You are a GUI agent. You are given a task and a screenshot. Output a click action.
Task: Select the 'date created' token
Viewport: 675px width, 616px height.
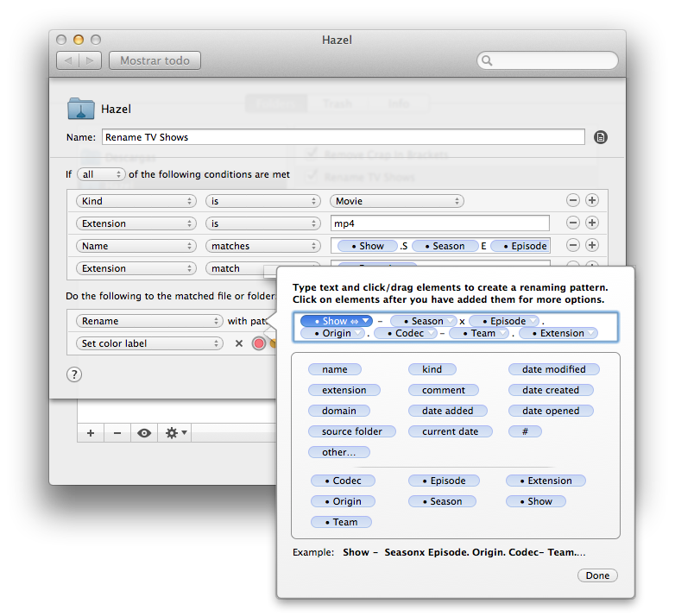click(551, 390)
